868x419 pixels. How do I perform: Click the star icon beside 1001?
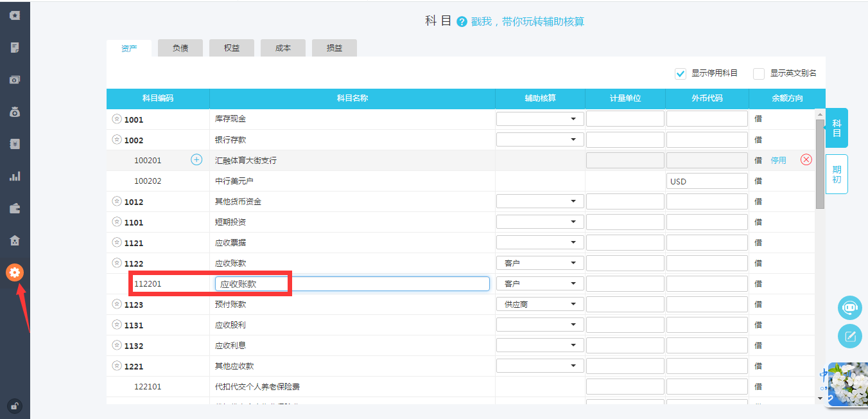[117, 119]
